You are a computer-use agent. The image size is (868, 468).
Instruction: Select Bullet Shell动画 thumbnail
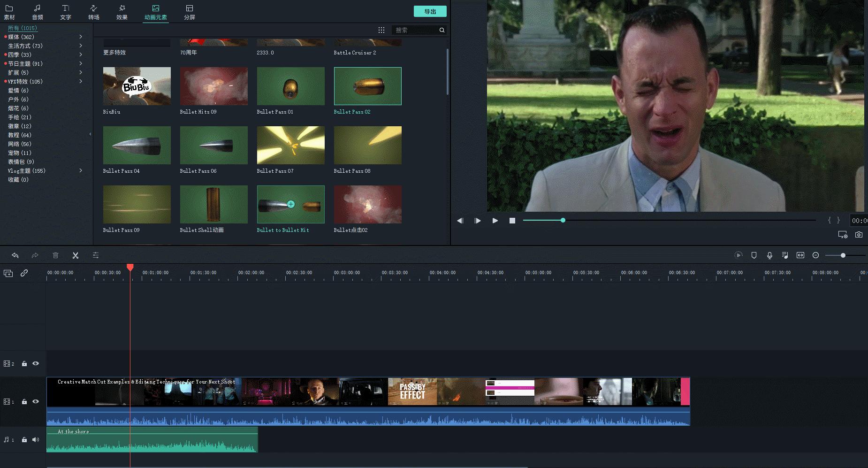214,204
